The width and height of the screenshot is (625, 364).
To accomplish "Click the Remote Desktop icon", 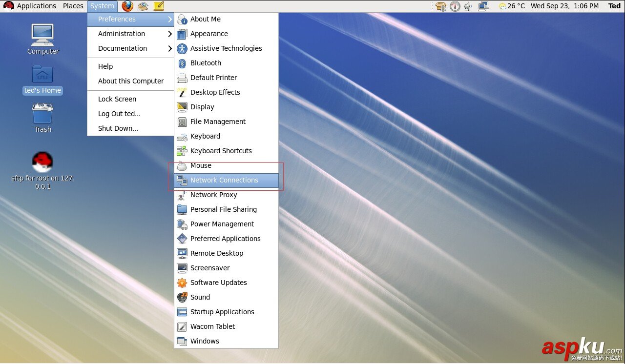I will 182,253.
